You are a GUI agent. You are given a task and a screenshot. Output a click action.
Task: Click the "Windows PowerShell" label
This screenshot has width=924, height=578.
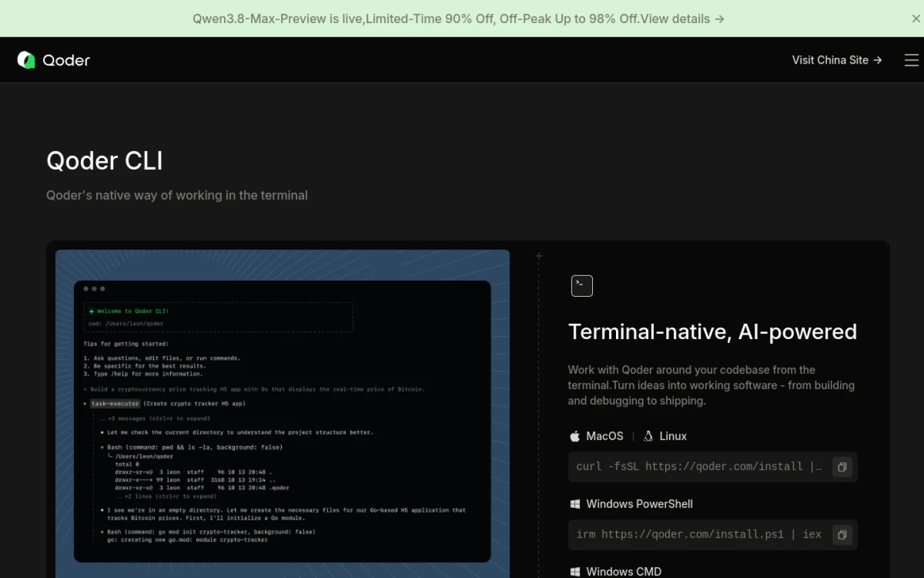639,504
